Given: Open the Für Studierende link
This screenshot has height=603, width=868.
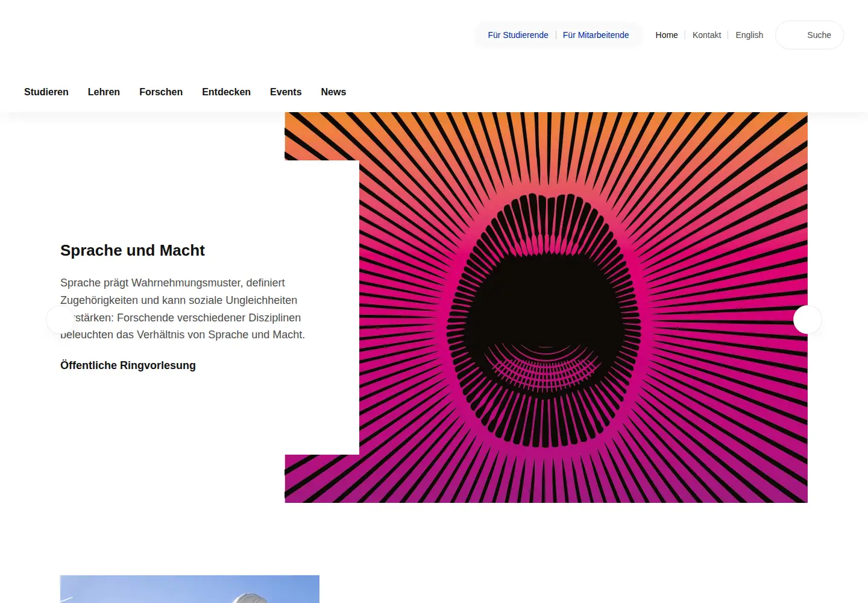Looking at the screenshot, I should click(518, 35).
